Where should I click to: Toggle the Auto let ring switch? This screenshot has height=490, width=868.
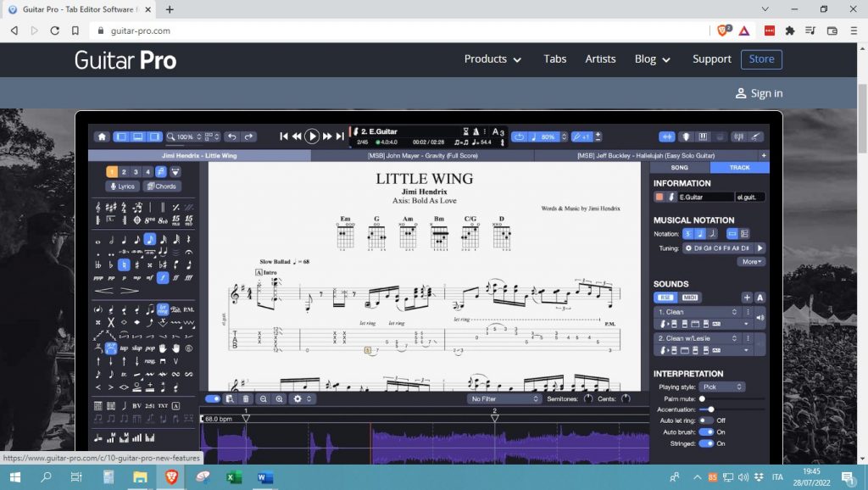(x=705, y=420)
